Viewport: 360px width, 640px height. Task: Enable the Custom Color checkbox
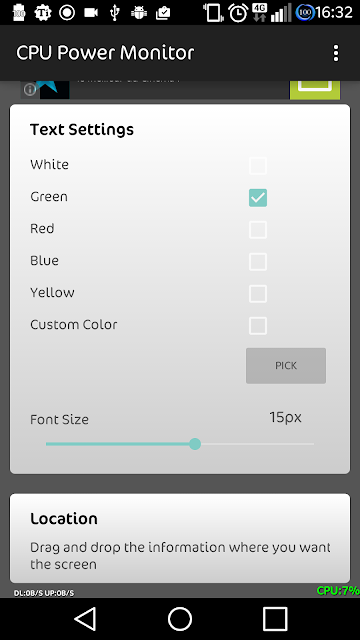[x=258, y=326]
